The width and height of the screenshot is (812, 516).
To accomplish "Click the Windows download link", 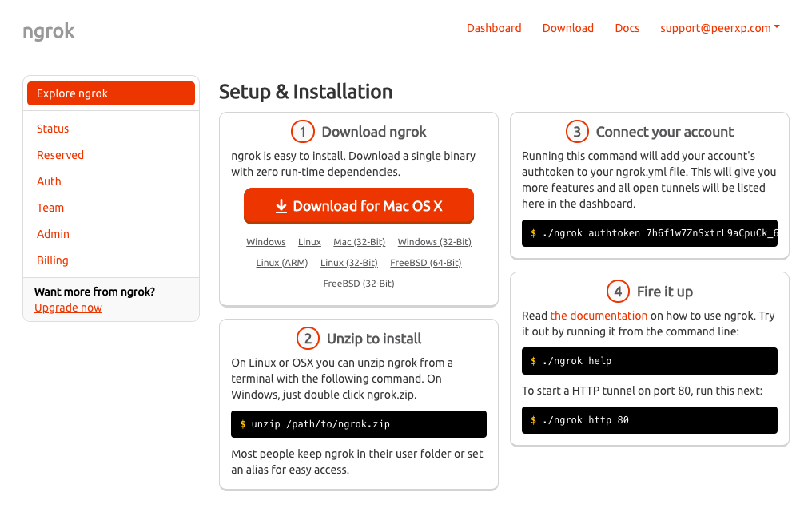I will 265,242.
